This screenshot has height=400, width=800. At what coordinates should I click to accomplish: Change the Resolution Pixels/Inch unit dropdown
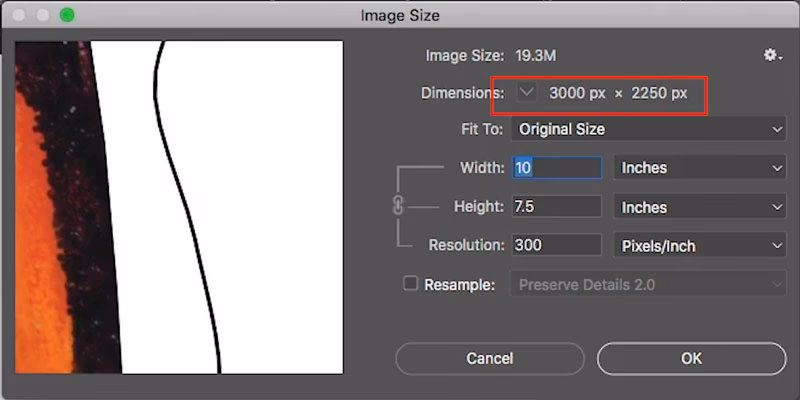699,246
